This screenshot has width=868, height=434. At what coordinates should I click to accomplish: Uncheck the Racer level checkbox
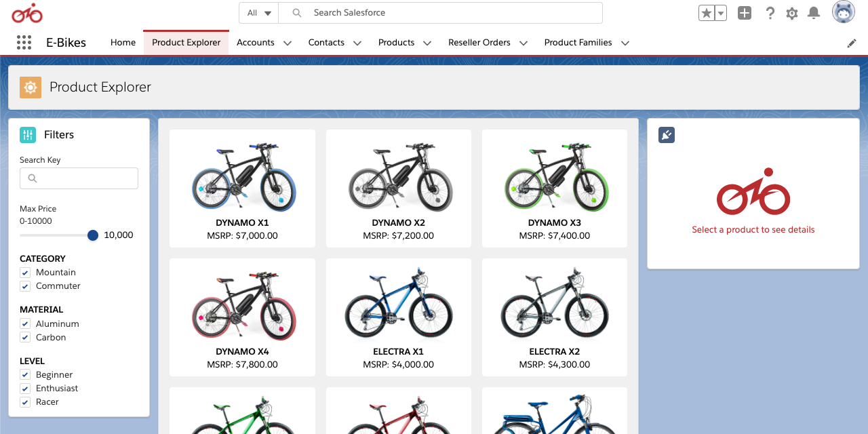[x=25, y=402]
